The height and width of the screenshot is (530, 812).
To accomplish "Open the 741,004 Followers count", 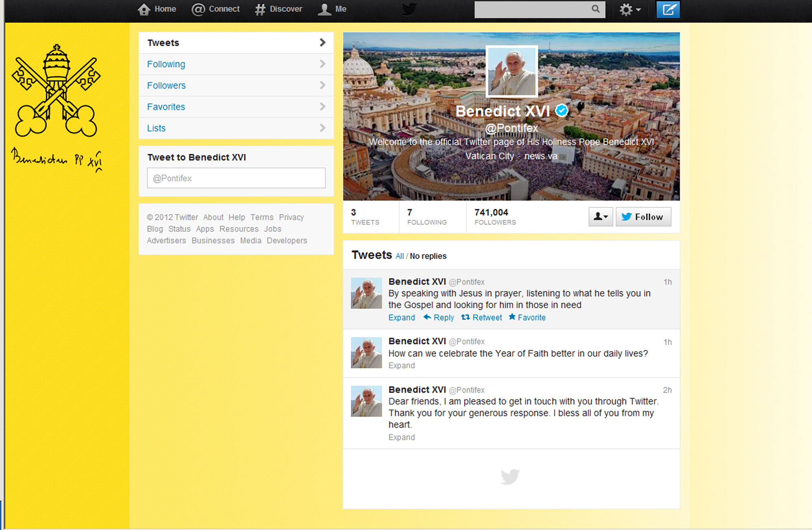I will coord(495,217).
